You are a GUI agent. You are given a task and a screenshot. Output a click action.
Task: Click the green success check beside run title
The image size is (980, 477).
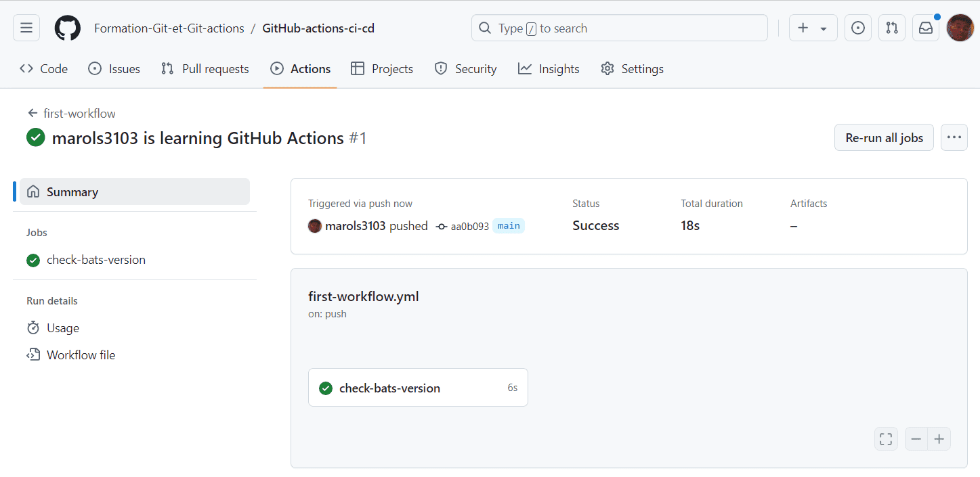tap(36, 138)
